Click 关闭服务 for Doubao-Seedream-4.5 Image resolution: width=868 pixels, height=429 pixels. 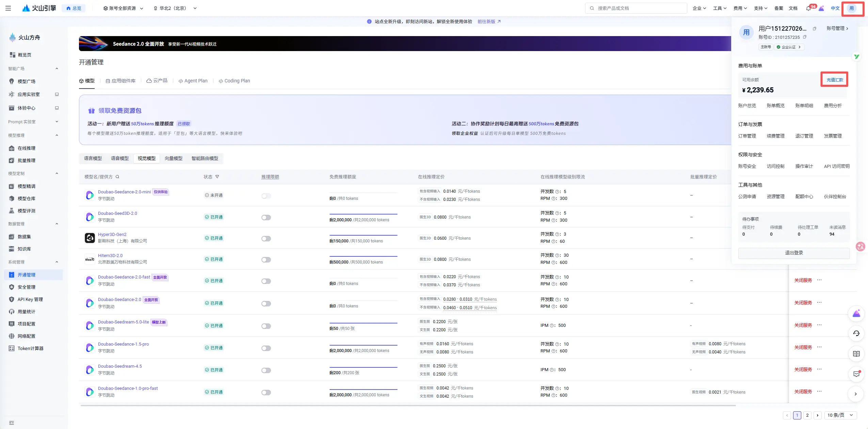point(803,369)
